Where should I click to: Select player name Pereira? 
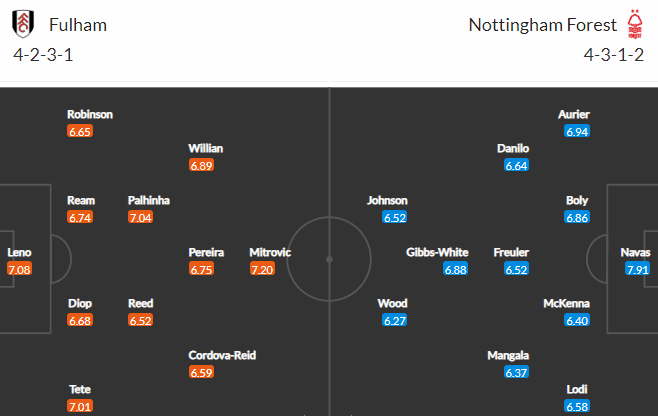click(x=206, y=252)
